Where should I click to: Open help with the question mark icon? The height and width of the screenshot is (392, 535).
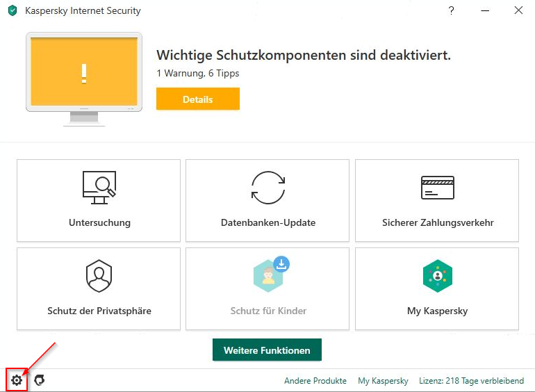(451, 10)
